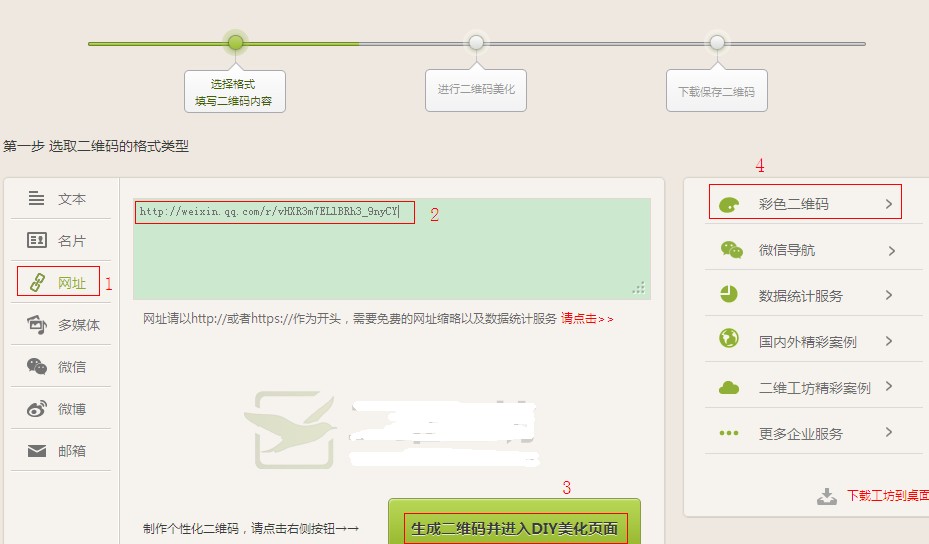This screenshot has height=544, width=929.
Task: Click the palette icon beside 彩色二维码
Action: 729,204
